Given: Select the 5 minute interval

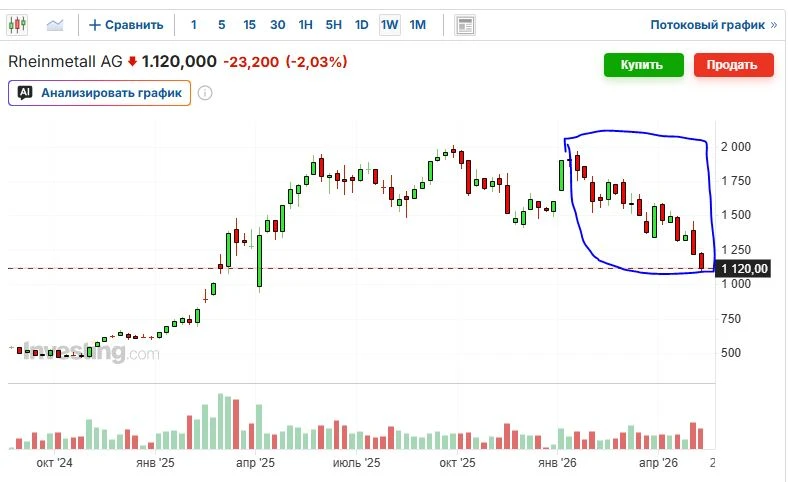Looking at the screenshot, I should click(222, 25).
